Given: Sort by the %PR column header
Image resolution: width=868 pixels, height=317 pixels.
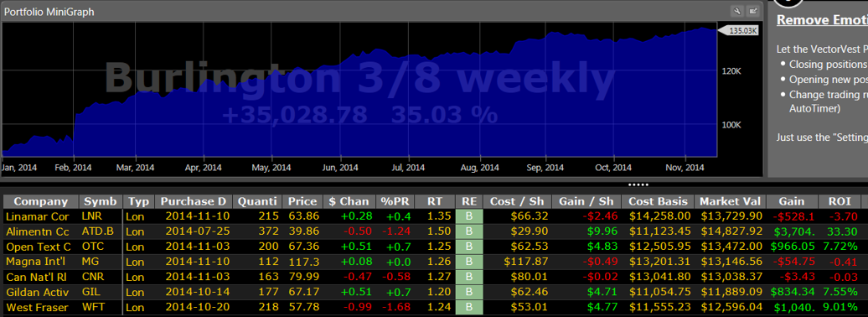Looking at the screenshot, I should coord(394,202).
